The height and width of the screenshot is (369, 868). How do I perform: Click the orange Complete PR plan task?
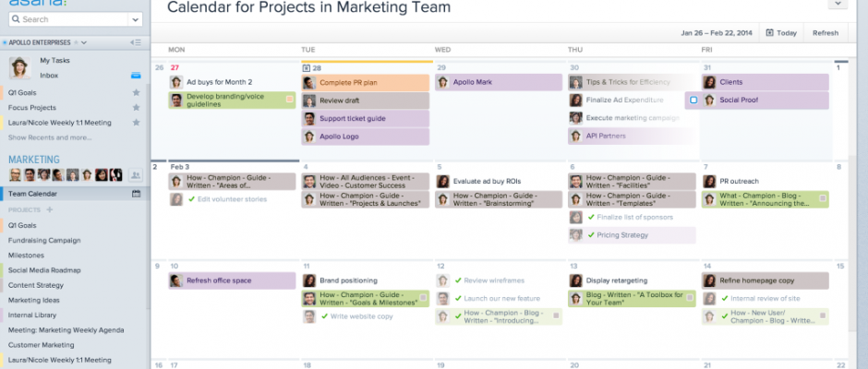pyautogui.click(x=365, y=82)
